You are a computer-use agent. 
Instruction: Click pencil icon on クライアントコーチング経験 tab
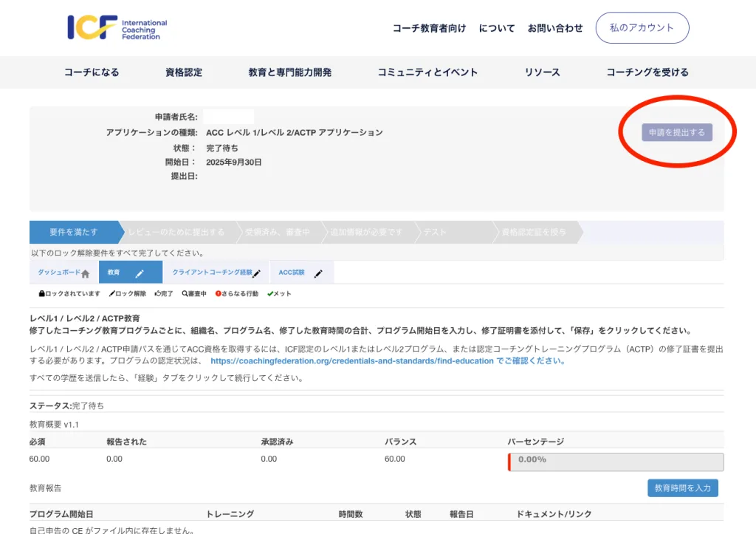pos(256,273)
